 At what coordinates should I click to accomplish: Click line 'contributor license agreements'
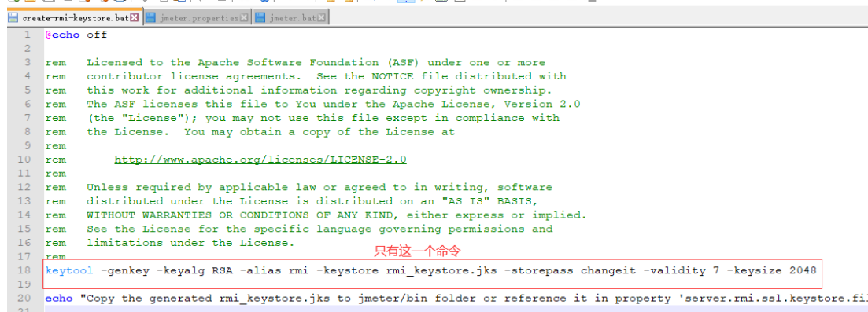coord(327,76)
